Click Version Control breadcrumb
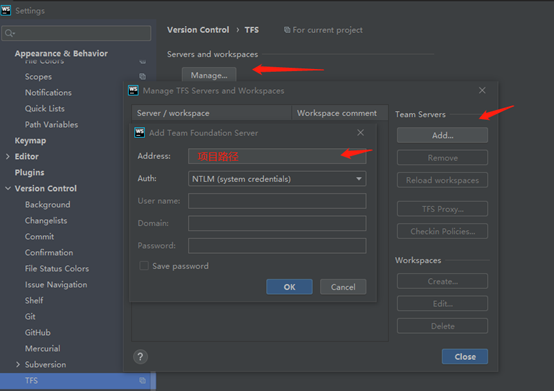Viewport: 554px width, 391px height. (198, 30)
